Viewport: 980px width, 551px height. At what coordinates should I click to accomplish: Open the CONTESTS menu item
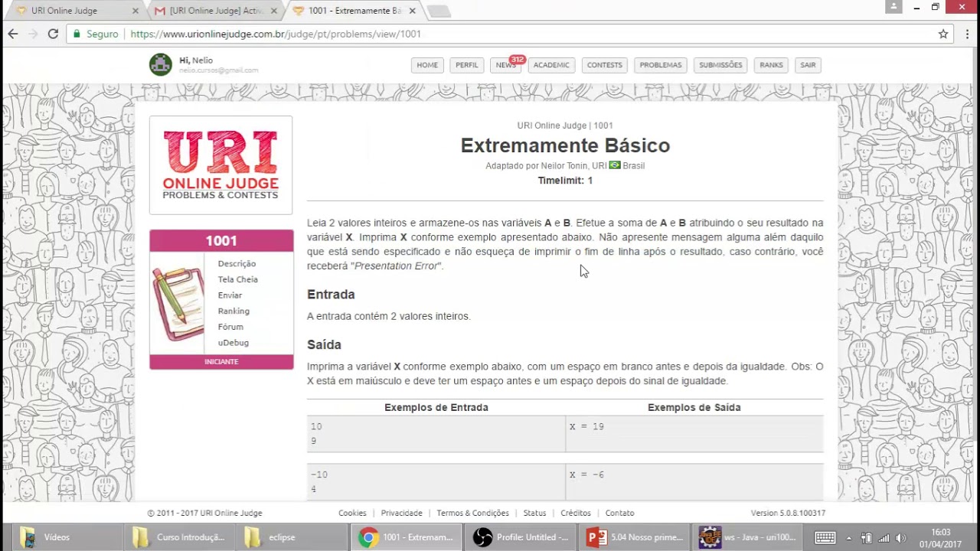[605, 65]
